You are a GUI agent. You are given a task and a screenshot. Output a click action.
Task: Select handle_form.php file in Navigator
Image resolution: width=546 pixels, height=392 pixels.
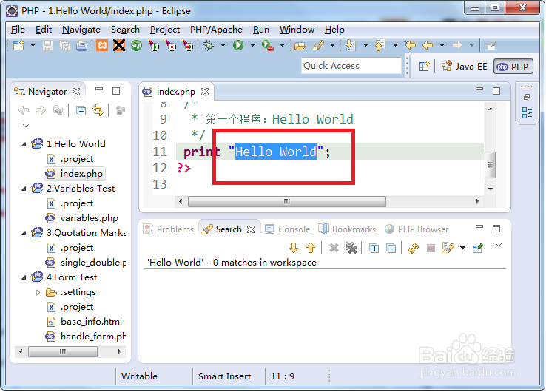click(86, 337)
